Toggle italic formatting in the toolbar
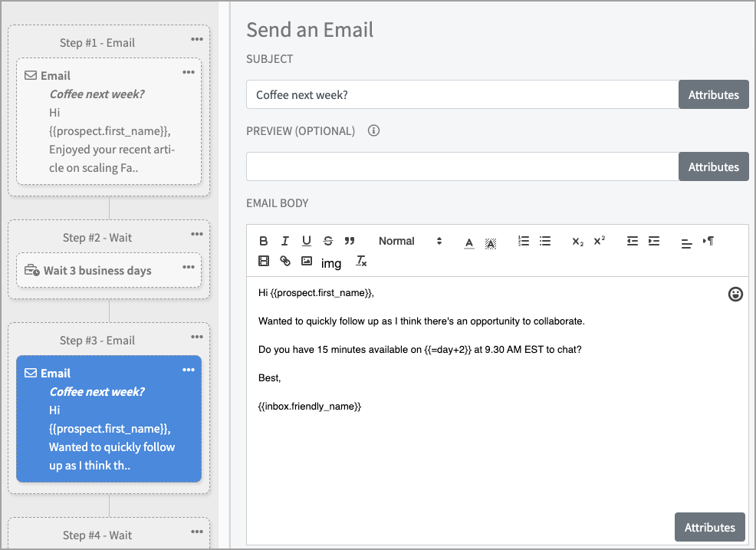 pyautogui.click(x=285, y=241)
